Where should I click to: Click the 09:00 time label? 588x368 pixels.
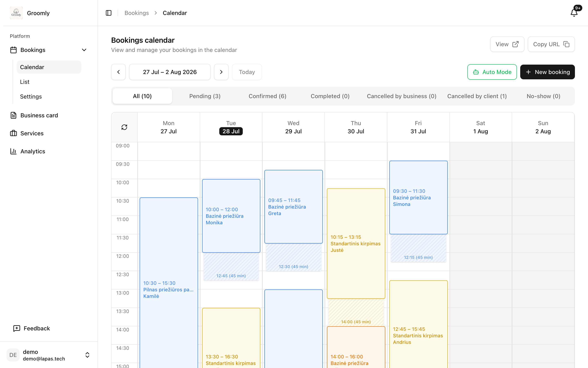pos(123,146)
